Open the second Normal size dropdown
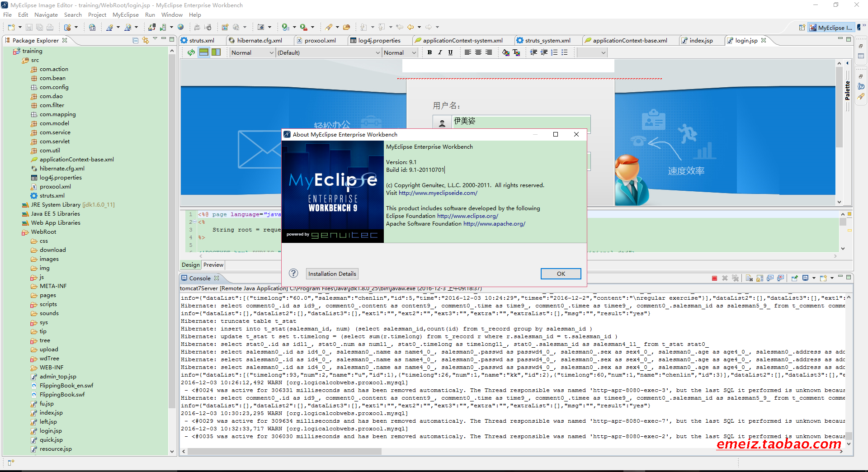The width and height of the screenshot is (868, 472). click(x=400, y=52)
